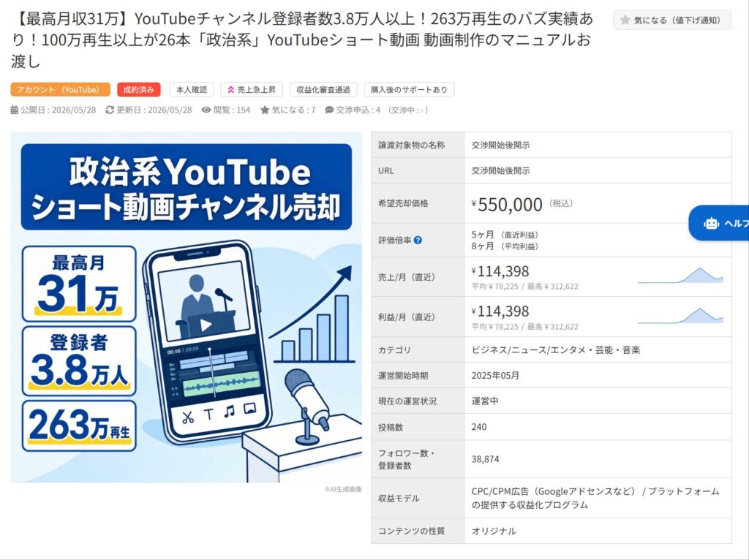
Task: Click the post count 240
Action: (x=478, y=427)
